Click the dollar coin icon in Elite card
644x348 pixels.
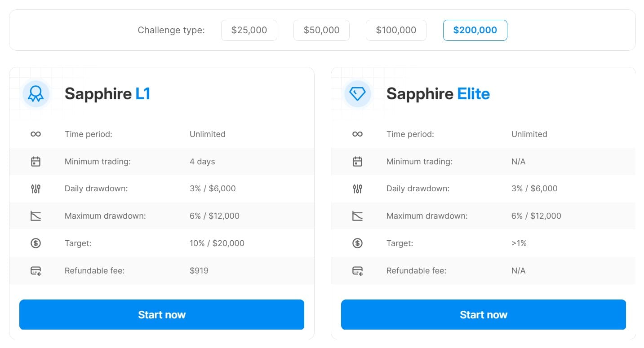pyautogui.click(x=358, y=243)
